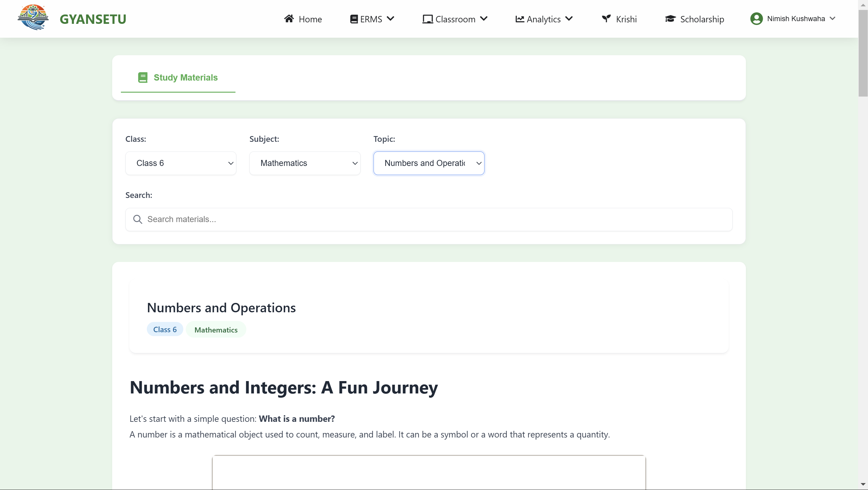This screenshot has height=490, width=868.
Task: Click the Scholarship graduation cap icon
Action: (670, 19)
